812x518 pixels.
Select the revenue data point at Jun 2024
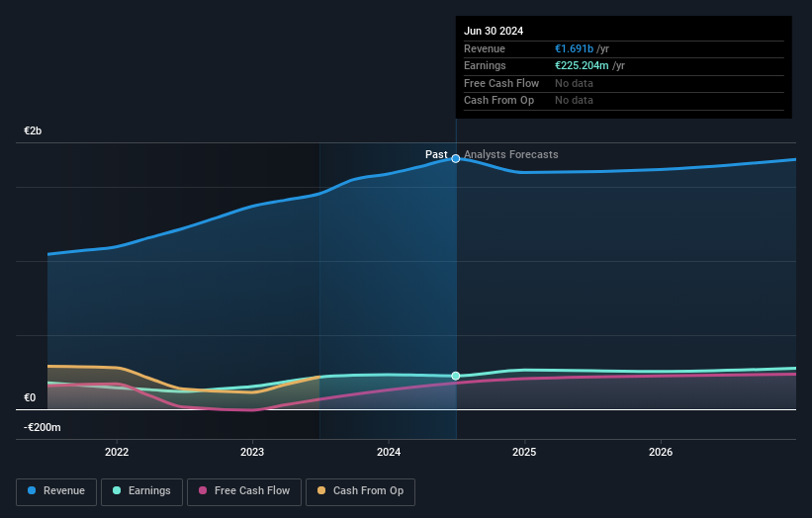[x=456, y=159]
